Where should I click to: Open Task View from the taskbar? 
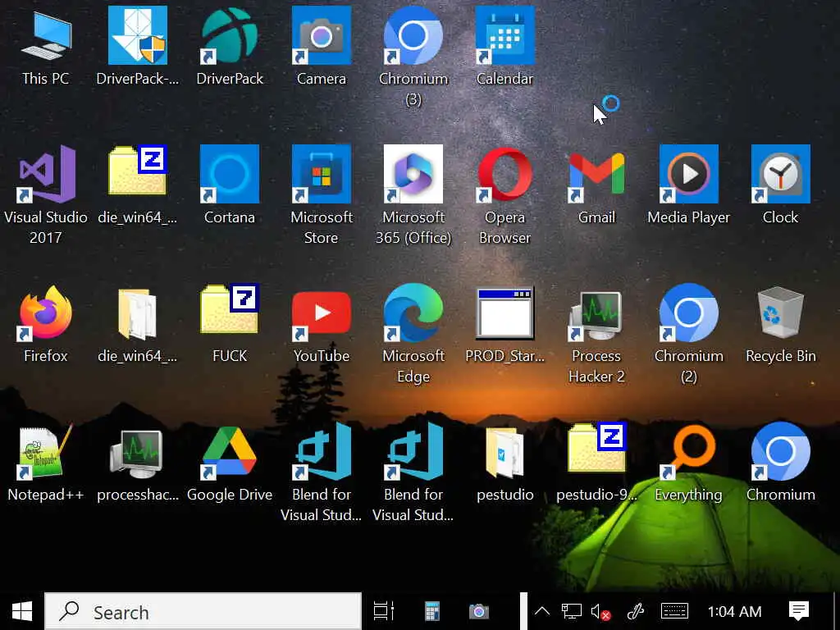click(x=384, y=611)
